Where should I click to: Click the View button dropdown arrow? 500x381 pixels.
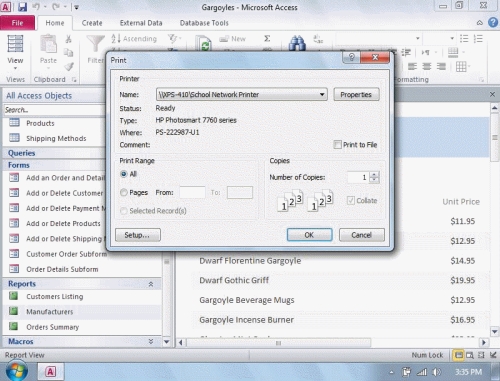pyautogui.click(x=15, y=68)
